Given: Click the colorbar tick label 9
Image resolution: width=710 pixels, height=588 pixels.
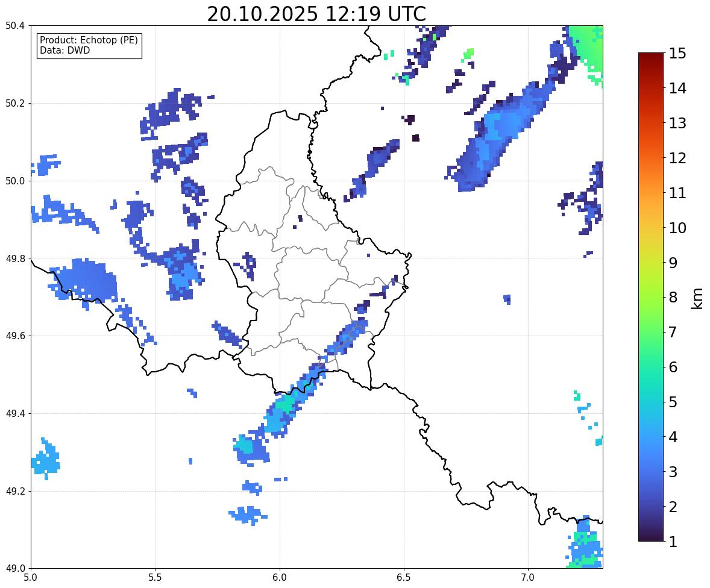Looking at the screenshot, I should click(673, 263).
